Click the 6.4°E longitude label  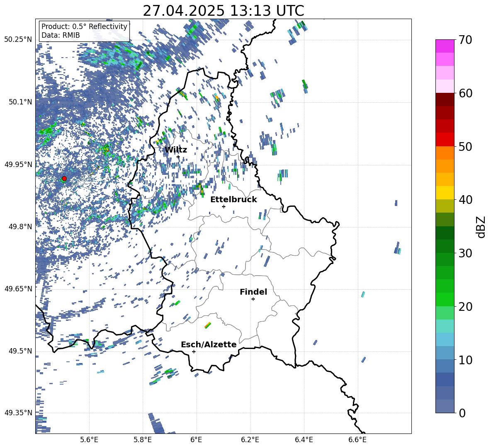(304, 440)
